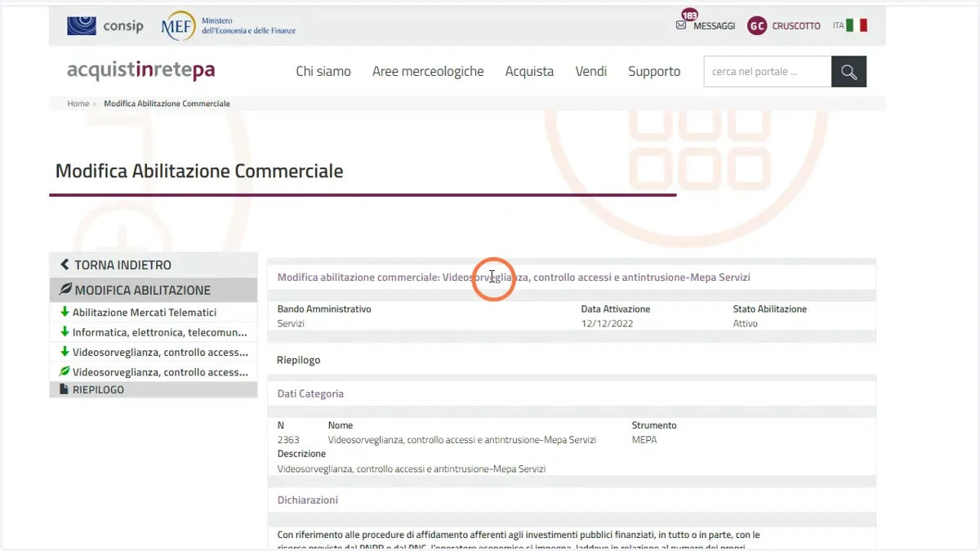Click the 'Servizi' Bando Amministrativo value
The image size is (980, 551).
point(292,323)
